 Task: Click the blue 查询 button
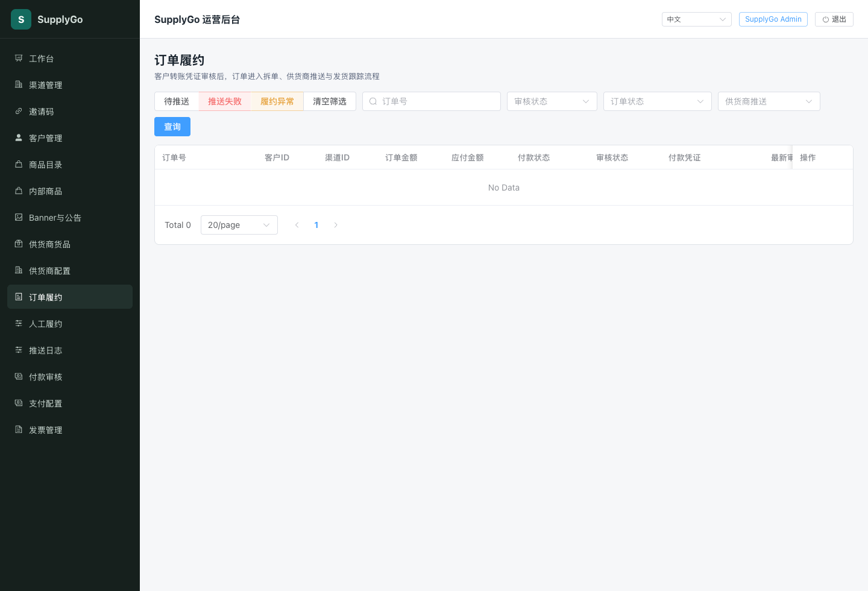172,127
